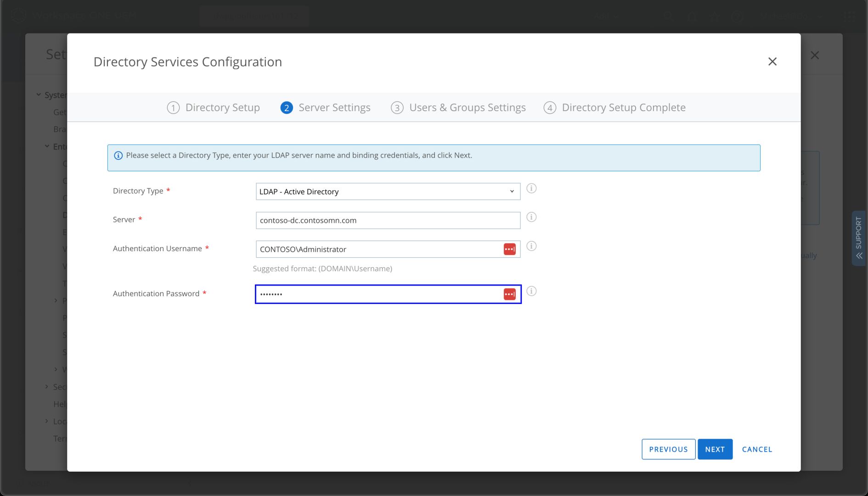The image size is (868, 496).
Task: Go to Directory Setup step
Action: click(214, 107)
